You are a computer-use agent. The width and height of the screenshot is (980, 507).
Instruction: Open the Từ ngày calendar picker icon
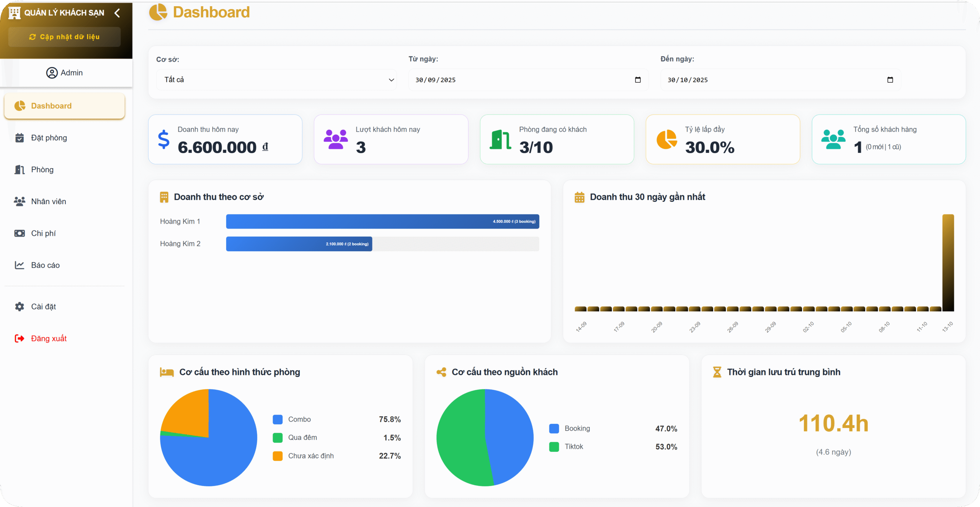click(638, 80)
